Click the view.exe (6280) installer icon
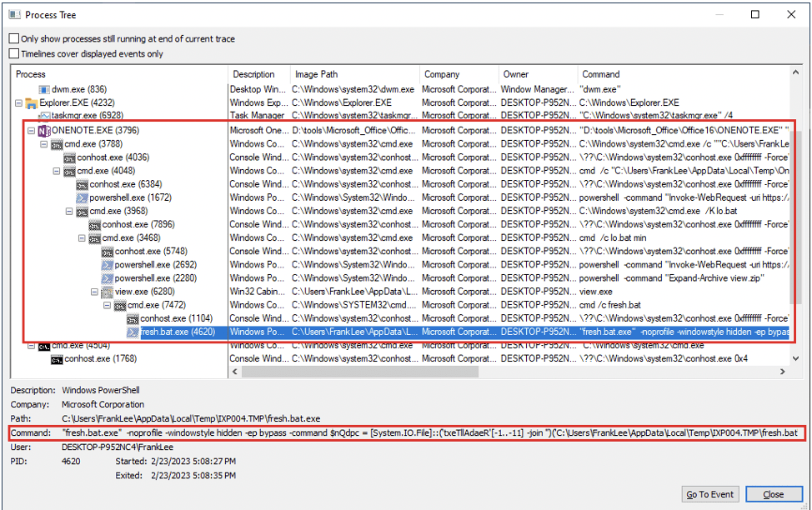 pyautogui.click(x=108, y=292)
